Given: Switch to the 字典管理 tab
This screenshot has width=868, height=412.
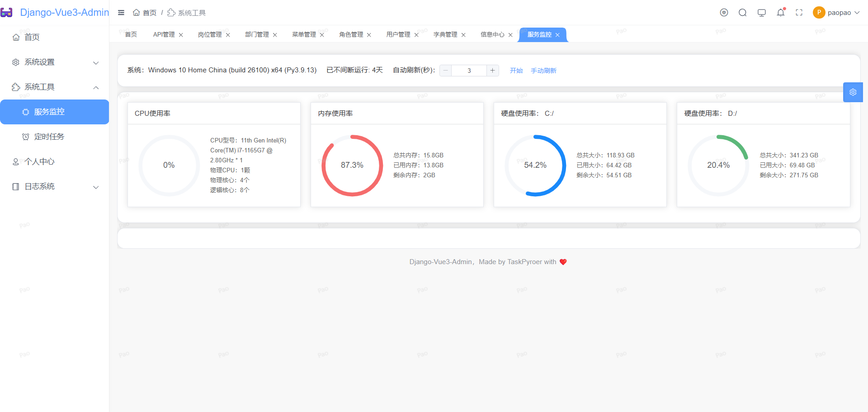Looking at the screenshot, I should click(445, 35).
